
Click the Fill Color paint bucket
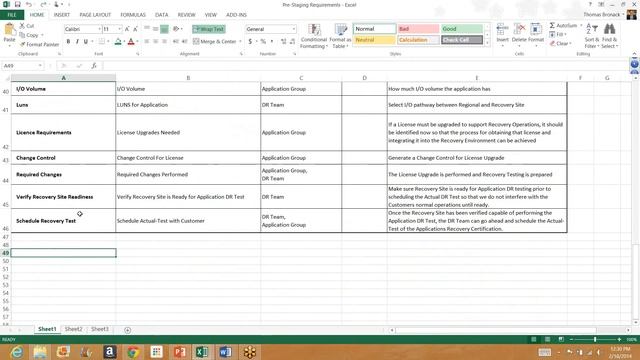[x=118, y=41]
